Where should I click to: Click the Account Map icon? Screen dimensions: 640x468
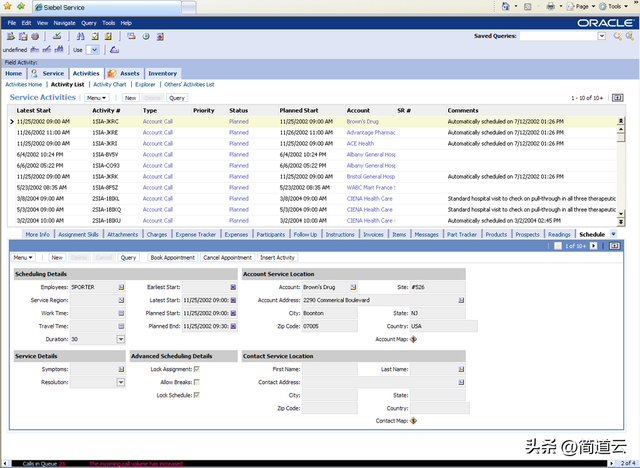tap(413, 339)
